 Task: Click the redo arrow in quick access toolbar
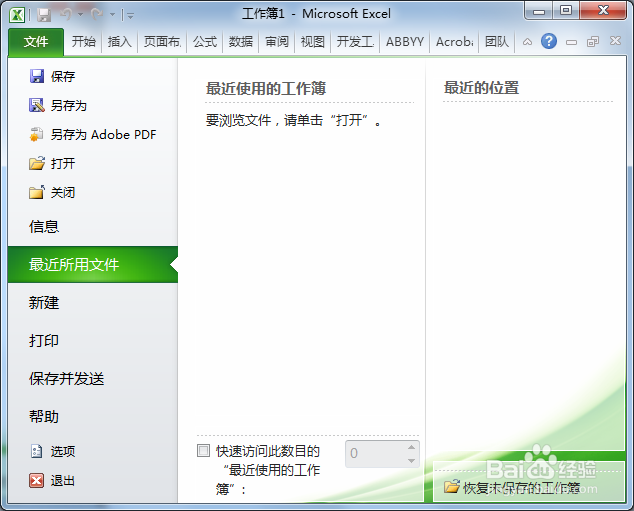point(97,15)
